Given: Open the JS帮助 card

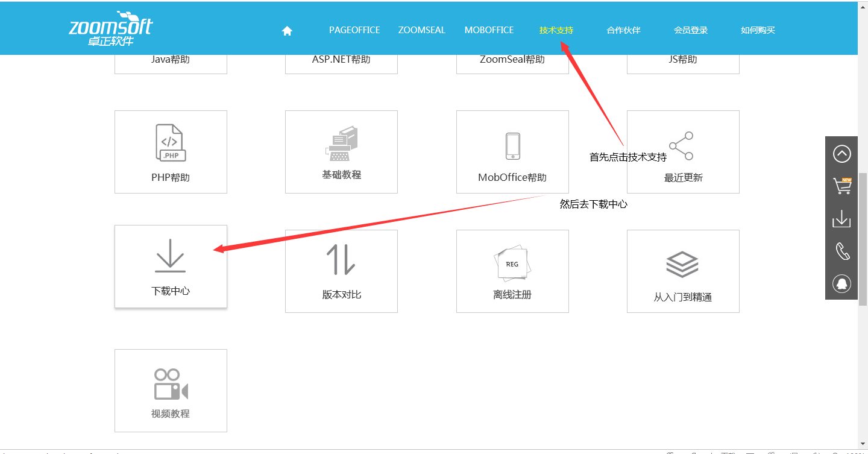Looking at the screenshot, I should tap(683, 64).
